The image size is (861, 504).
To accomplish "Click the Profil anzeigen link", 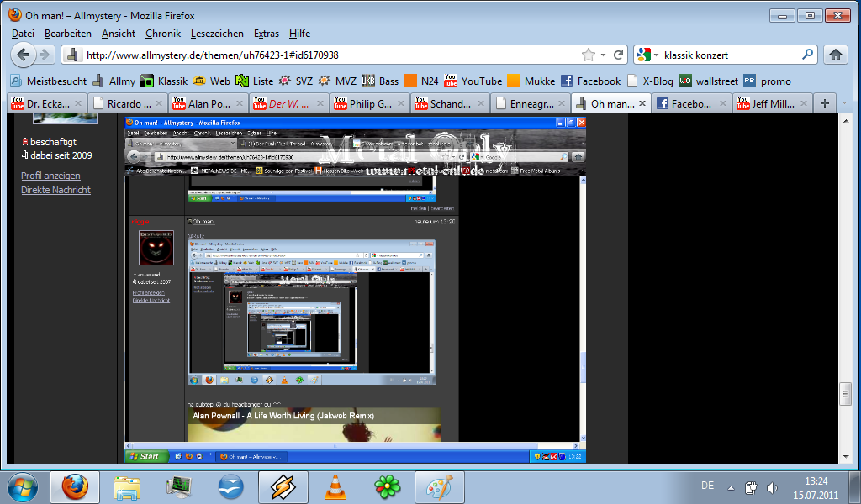I will 50,176.
